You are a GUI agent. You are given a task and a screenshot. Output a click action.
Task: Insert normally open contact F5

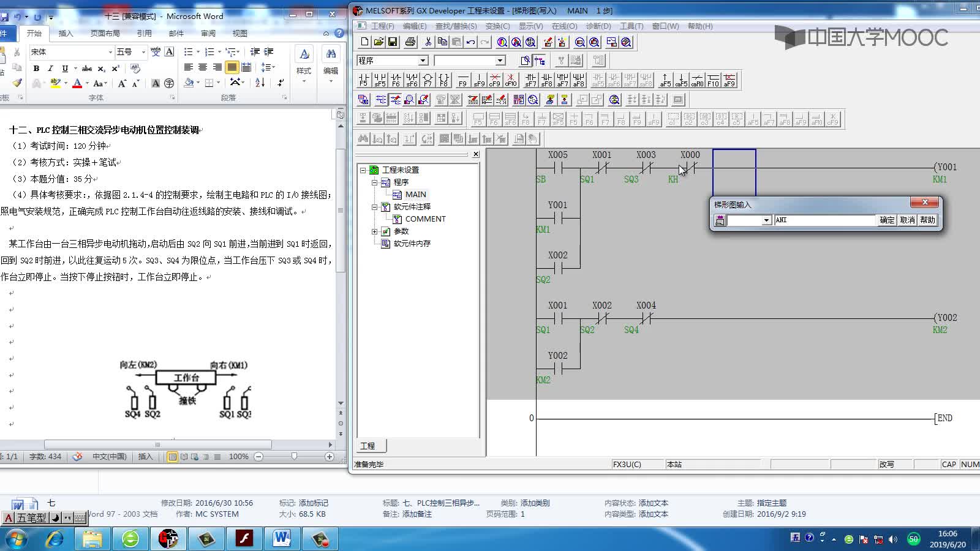(x=364, y=80)
